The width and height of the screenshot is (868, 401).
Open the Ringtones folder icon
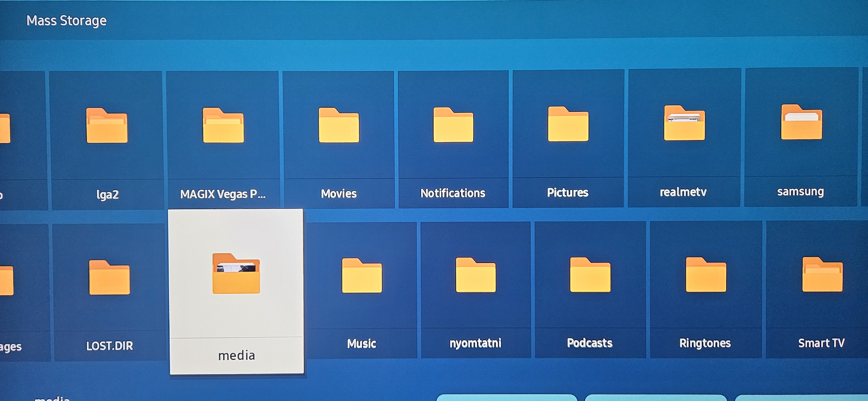click(x=706, y=274)
